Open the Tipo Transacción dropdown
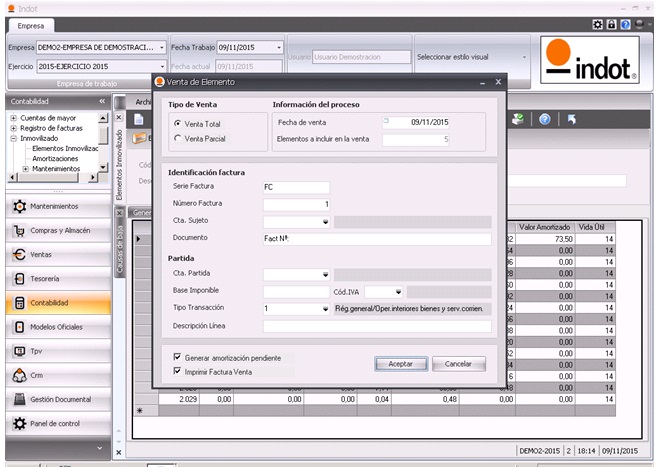 325,309
